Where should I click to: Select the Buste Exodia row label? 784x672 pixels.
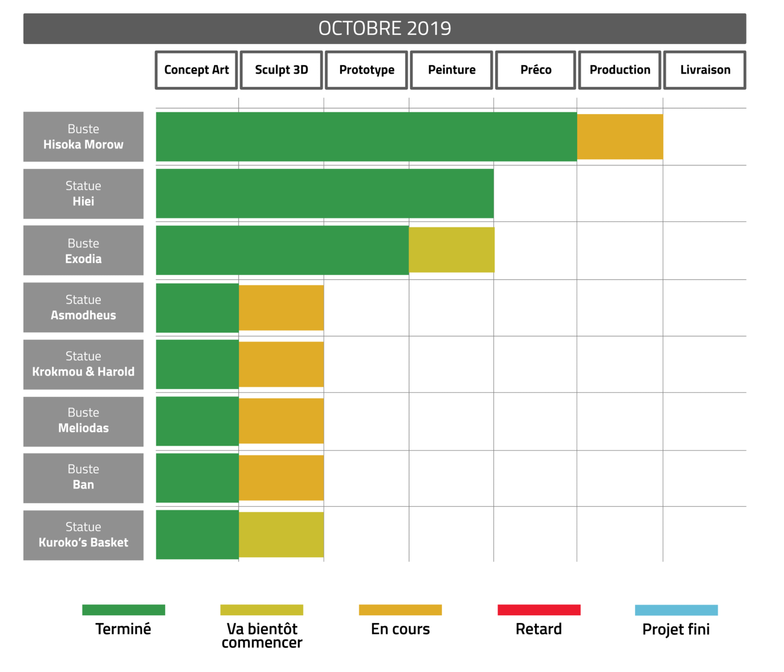pos(83,251)
